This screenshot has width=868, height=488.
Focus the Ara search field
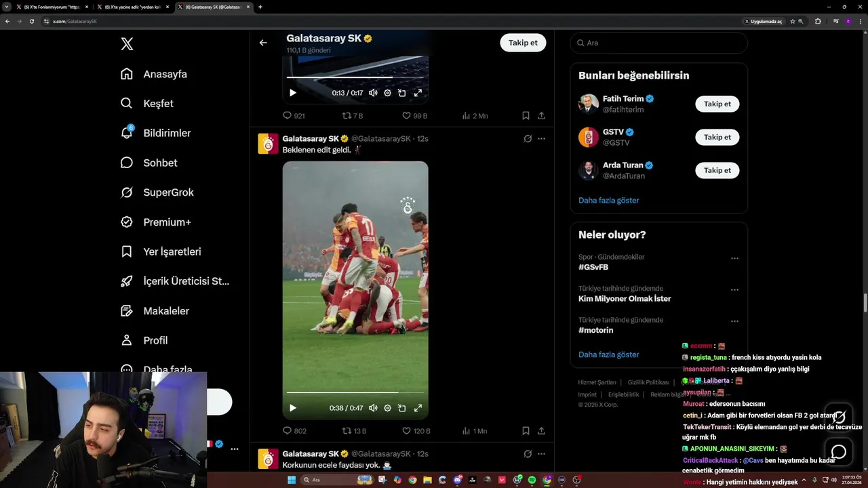click(658, 43)
